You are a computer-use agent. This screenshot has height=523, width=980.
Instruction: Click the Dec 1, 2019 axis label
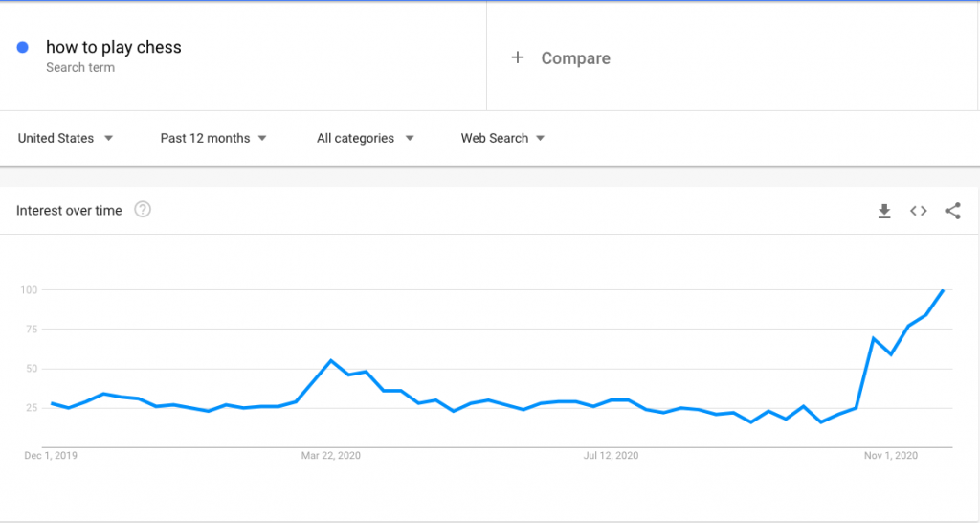pos(51,455)
